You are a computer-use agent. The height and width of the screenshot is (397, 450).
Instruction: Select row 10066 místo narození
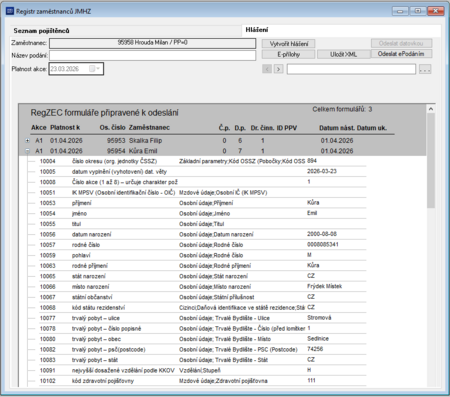[203, 287]
